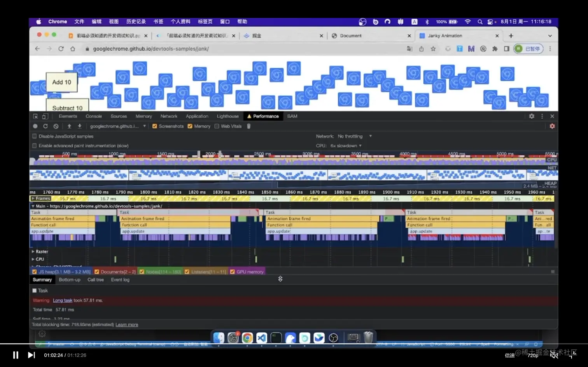Open Chrome three-dot menu
Image resolution: width=588 pixels, height=367 pixels.
tap(550, 49)
